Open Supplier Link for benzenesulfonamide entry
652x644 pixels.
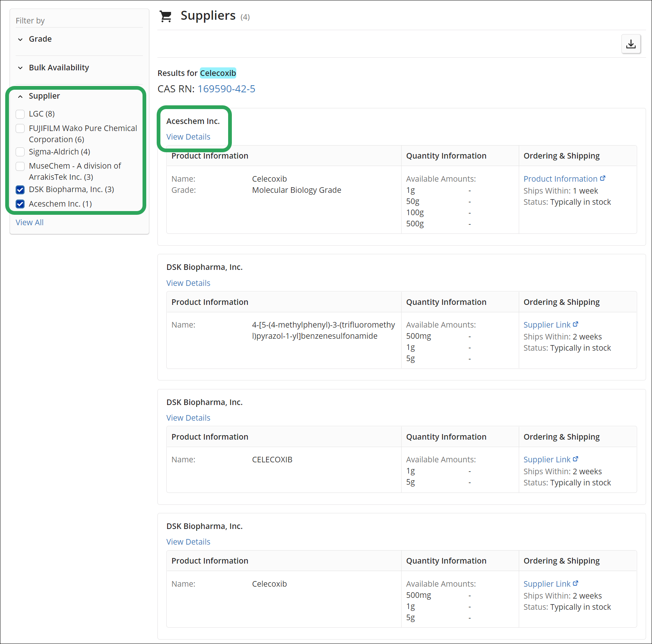[x=551, y=325]
